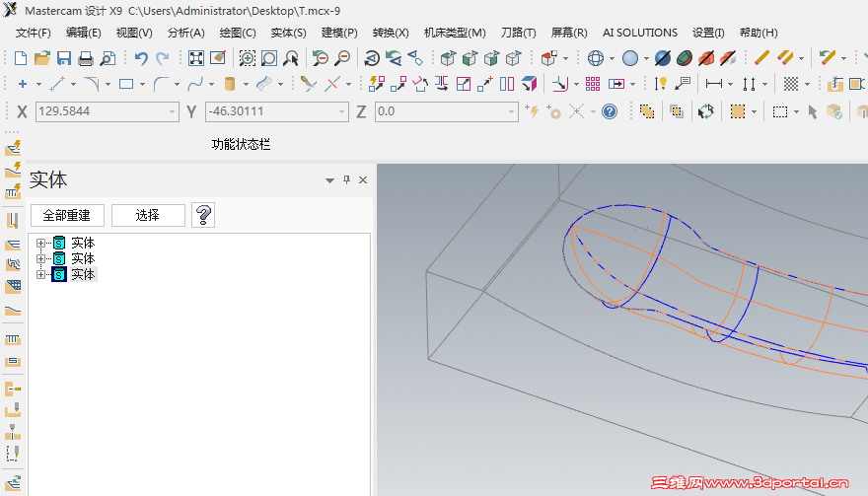Repaint the screen with the brush icon
868x496 pixels.
[x=218, y=58]
